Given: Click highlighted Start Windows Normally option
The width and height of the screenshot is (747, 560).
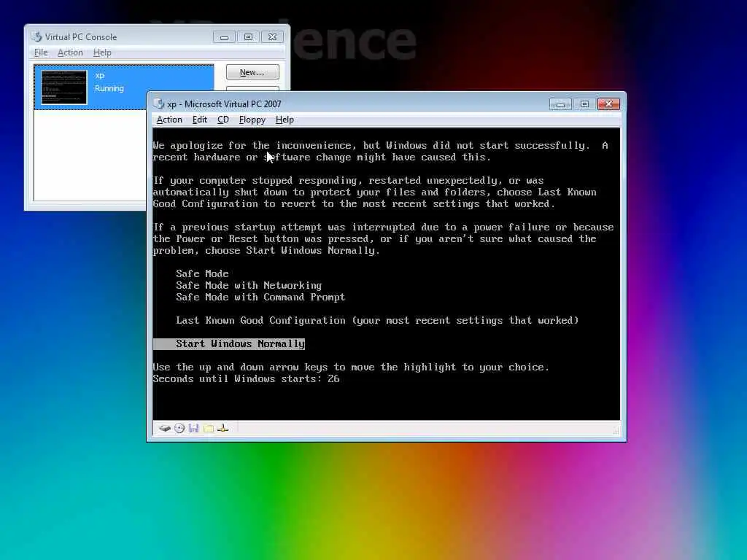Looking at the screenshot, I should 229,344.
